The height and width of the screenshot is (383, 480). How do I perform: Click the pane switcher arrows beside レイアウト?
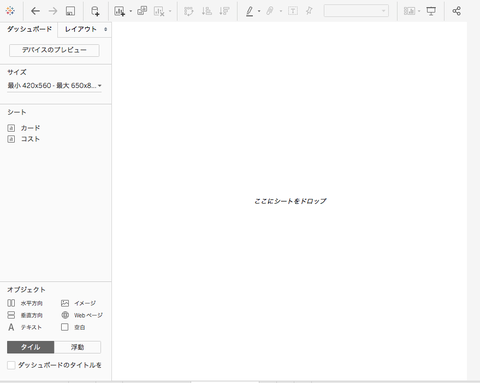[106, 29]
